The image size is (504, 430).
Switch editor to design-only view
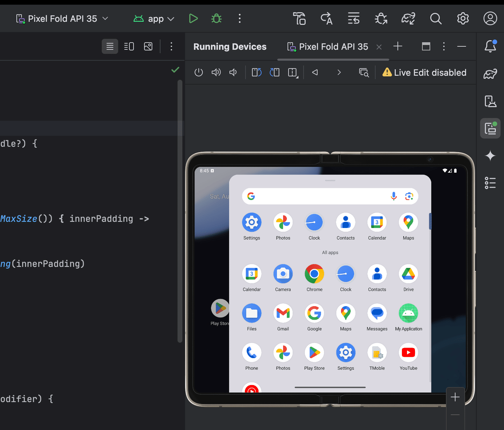(x=148, y=46)
